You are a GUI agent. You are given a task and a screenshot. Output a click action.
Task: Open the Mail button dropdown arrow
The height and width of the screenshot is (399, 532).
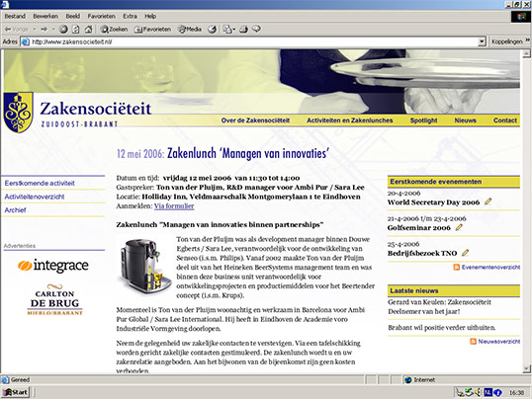233,30
